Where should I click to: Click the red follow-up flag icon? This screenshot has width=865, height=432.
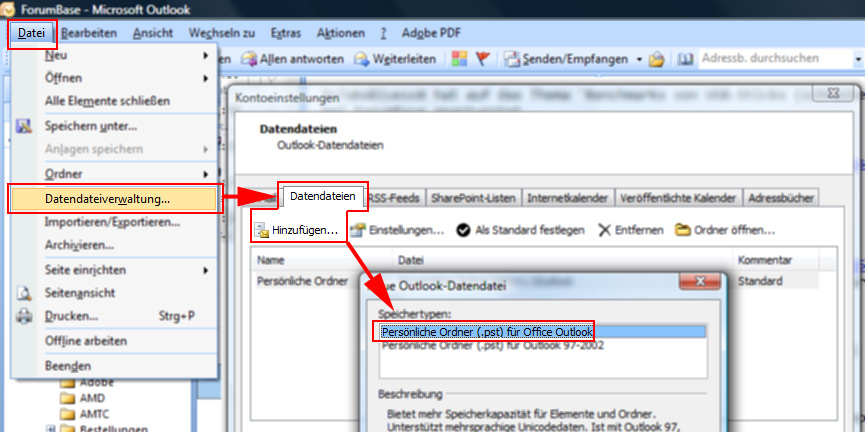click(x=483, y=58)
